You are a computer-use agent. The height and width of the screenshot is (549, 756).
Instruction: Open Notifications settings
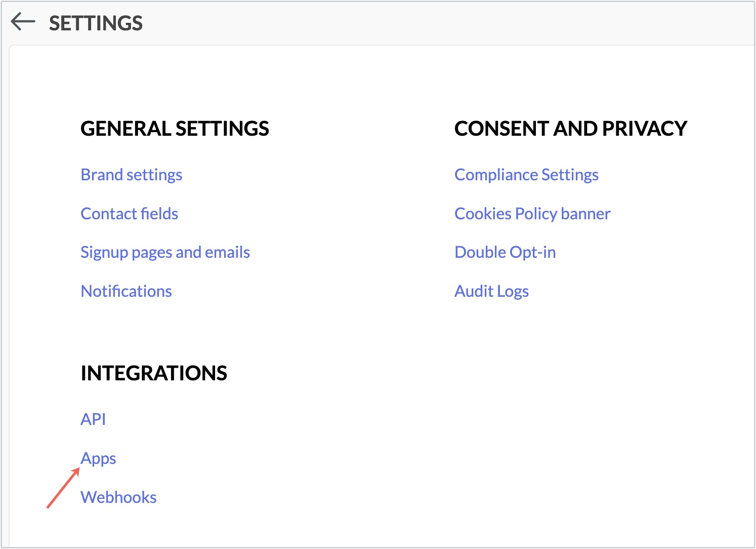[x=126, y=291]
